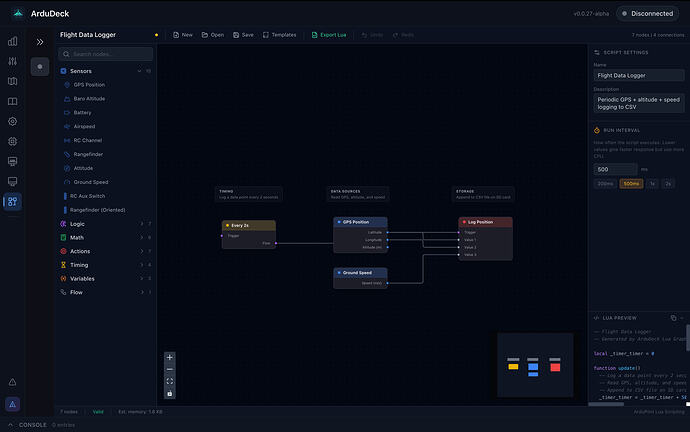This screenshot has height=432, width=690.
Task: Click the telemetry bar chart sidebar icon
Action: 12,41
